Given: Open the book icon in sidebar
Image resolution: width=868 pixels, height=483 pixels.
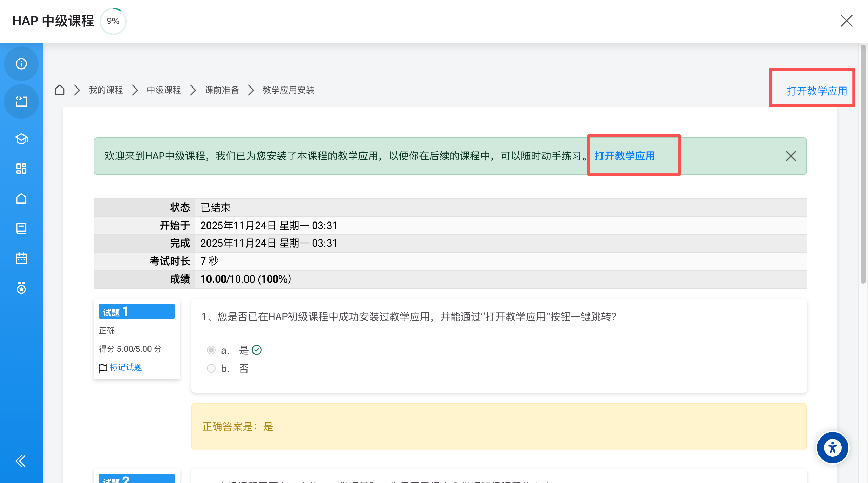Looking at the screenshot, I should coord(21,228).
